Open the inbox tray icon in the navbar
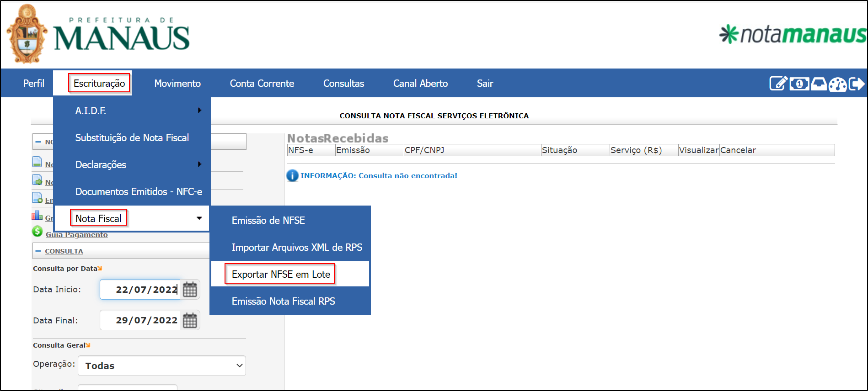 819,84
